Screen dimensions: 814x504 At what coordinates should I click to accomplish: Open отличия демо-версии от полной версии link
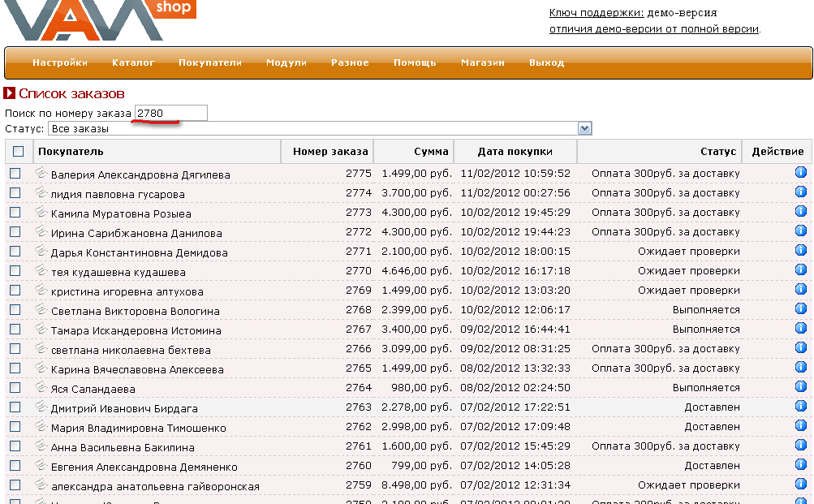[x=654, y=29]
